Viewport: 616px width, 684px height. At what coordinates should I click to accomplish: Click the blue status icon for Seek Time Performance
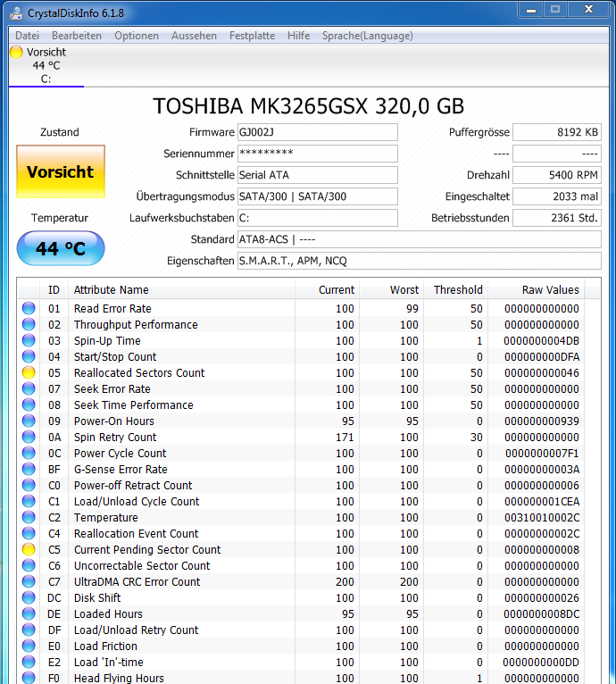point(29,405)
